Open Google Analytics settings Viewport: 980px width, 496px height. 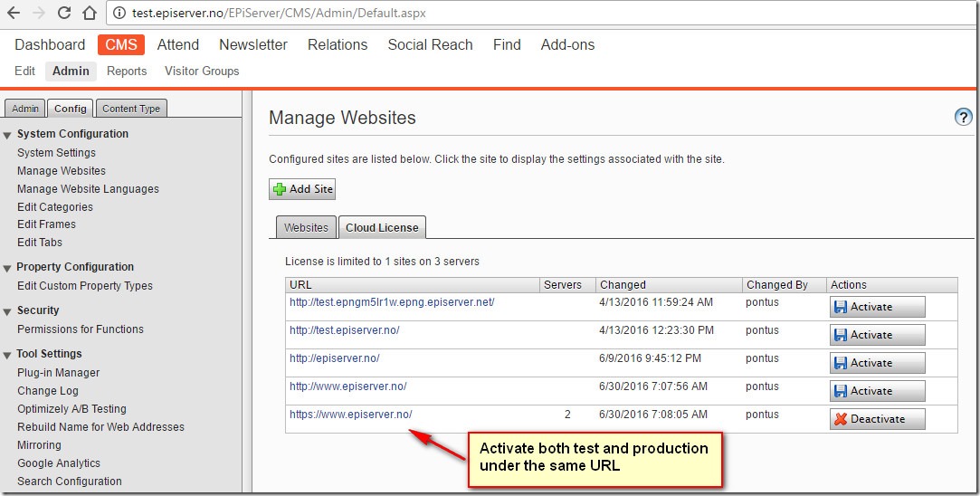coord(59,463)
